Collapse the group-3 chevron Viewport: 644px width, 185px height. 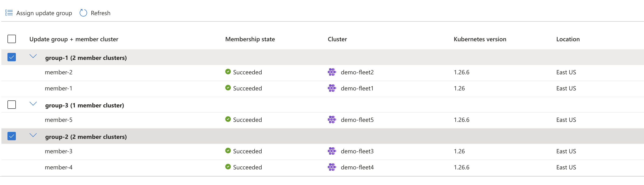[33, 104]
